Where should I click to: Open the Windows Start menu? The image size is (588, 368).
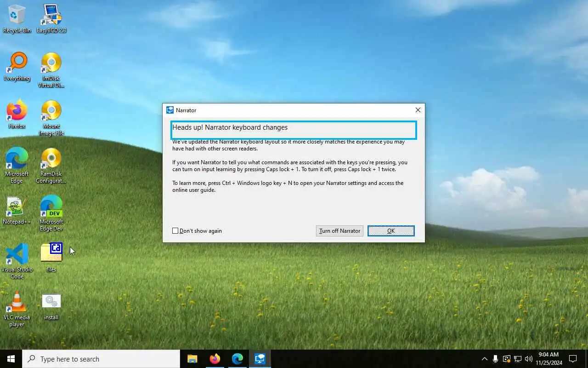point(11,359)
